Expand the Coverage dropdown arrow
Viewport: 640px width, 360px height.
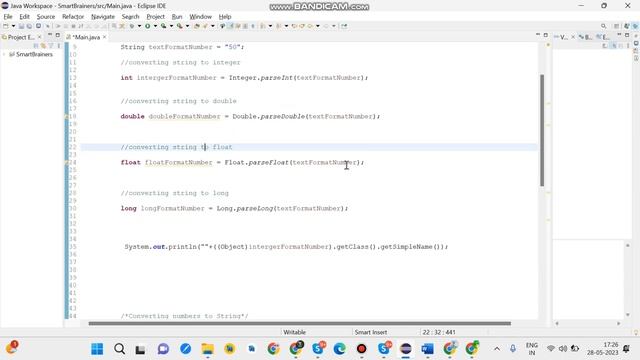point(171,26)
